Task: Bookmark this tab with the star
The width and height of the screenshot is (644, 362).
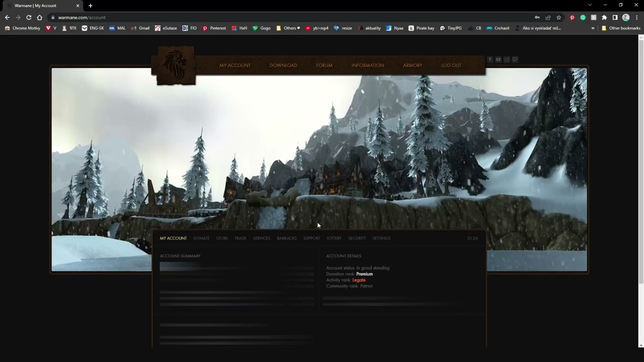Action: (x=558, y=17)
